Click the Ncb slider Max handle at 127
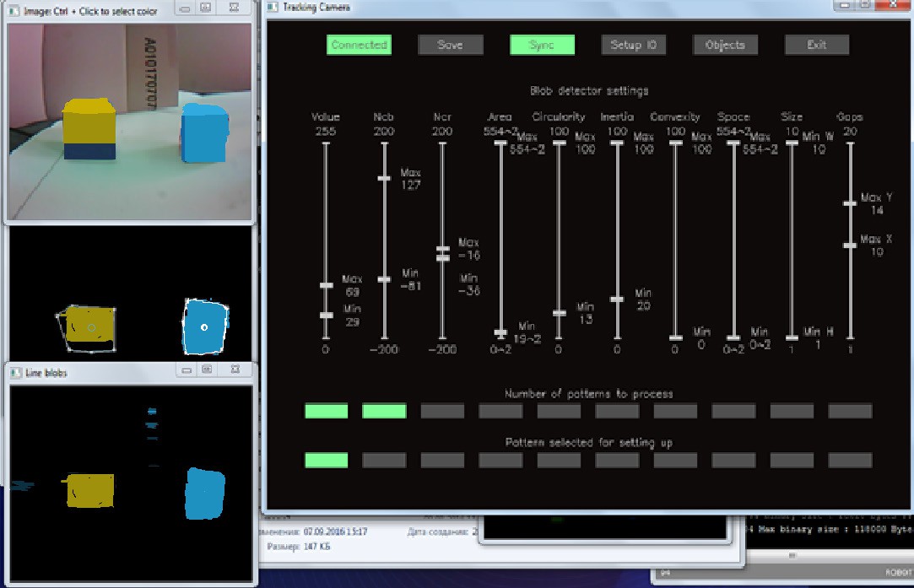914x588 pixels. pos(385,177)
